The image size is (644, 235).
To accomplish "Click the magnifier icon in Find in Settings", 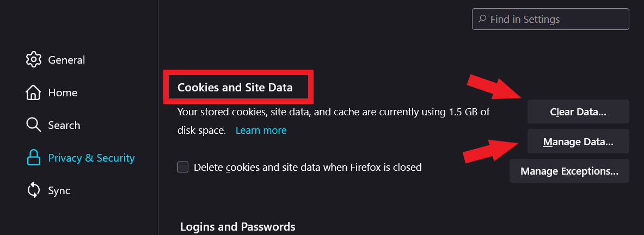I will (482, 19).
